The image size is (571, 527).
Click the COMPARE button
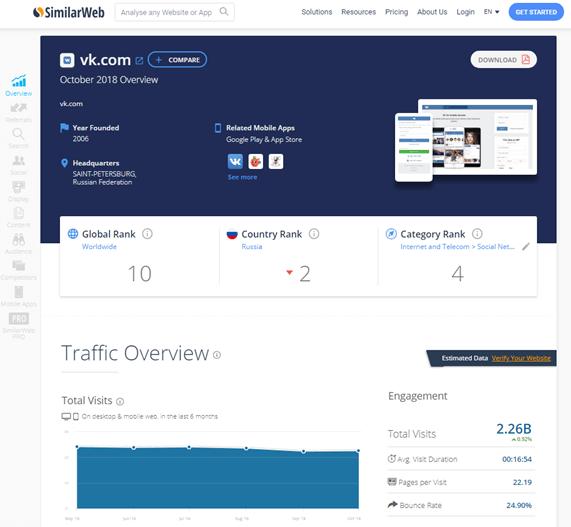click(177, 60)
